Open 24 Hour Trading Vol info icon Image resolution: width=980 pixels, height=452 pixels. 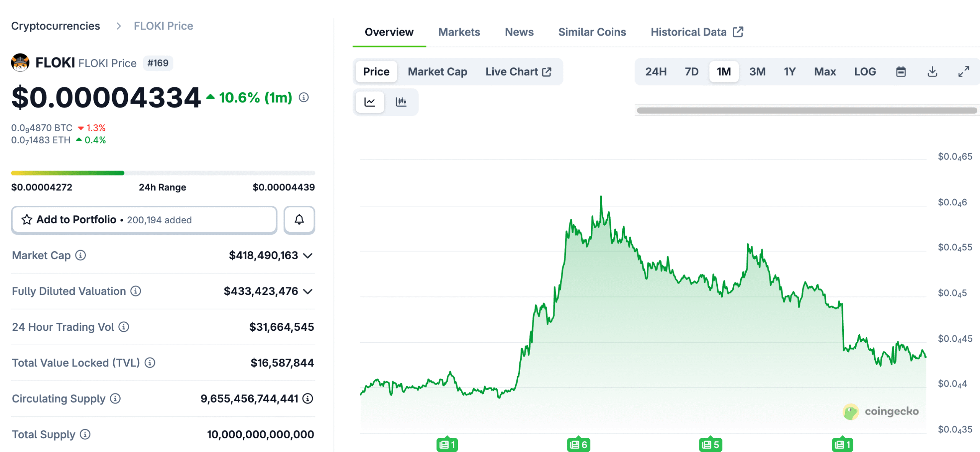pos(124,327)
